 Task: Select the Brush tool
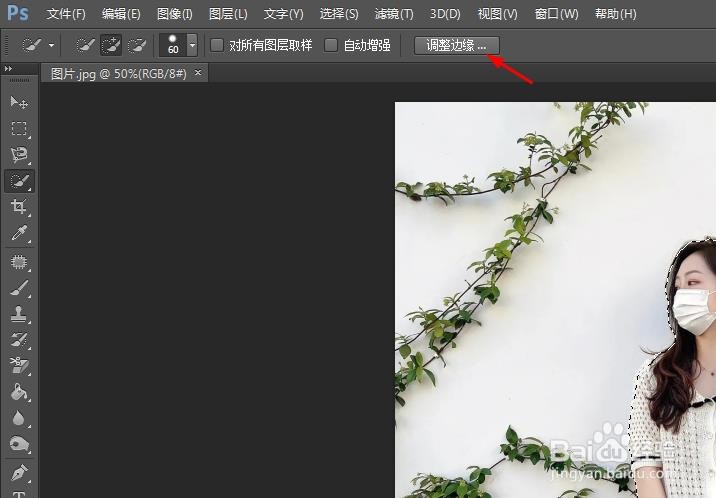[19, 288]
